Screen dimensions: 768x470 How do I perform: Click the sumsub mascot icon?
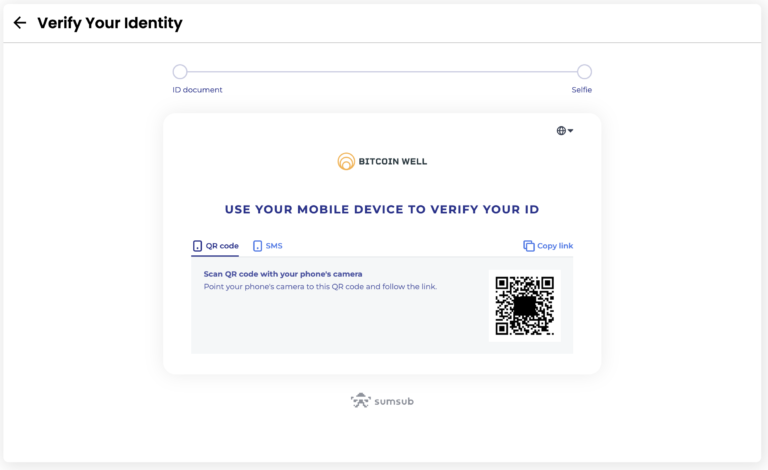[360, 400]
